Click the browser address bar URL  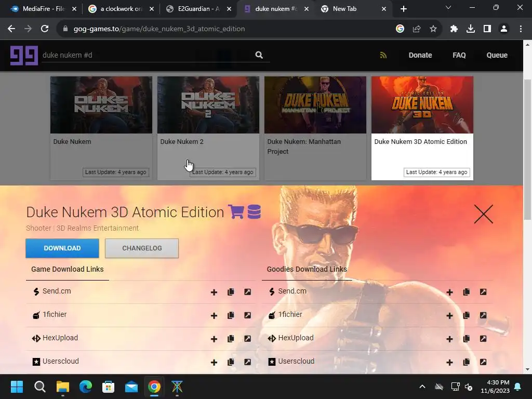pyautogui.click(x=159, y=29)
